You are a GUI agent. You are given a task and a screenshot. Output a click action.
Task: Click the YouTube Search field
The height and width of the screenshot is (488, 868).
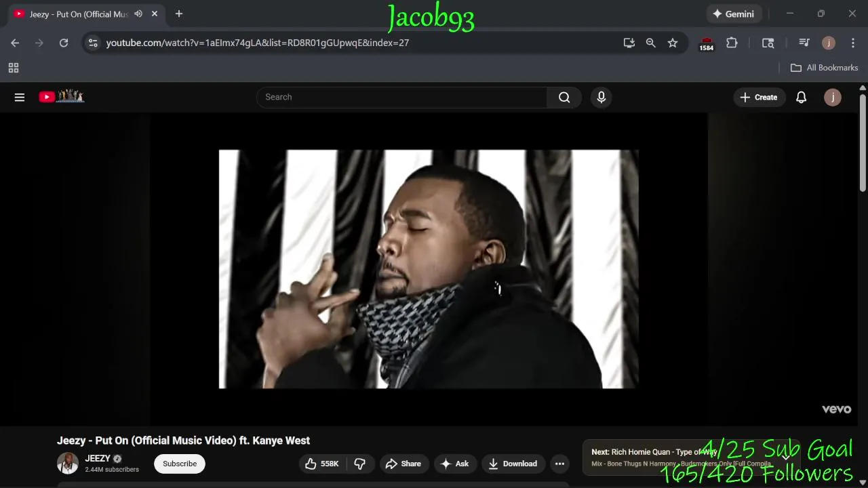(x=402, y=97)
